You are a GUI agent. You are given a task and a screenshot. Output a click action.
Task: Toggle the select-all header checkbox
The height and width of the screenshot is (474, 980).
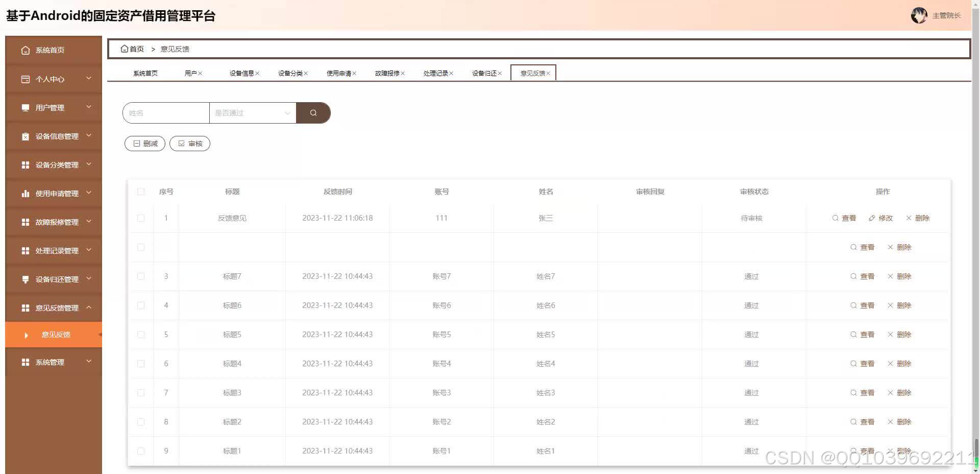[141, 192]
